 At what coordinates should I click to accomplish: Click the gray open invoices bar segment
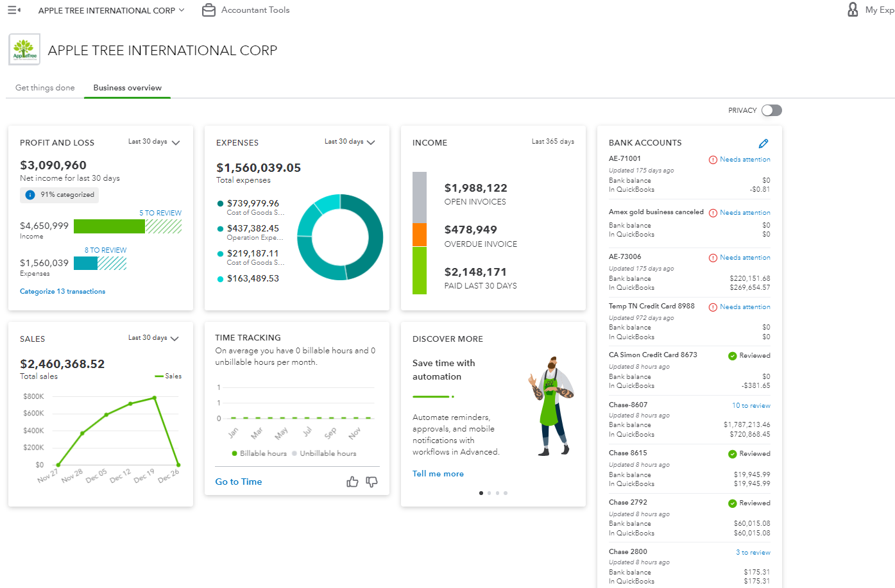[420, 197]
